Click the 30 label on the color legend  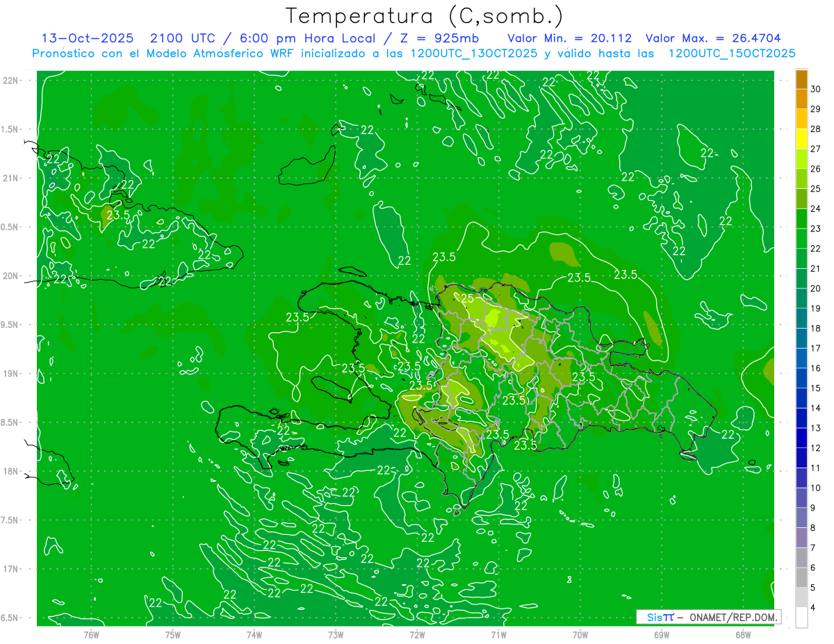[815, 89]
